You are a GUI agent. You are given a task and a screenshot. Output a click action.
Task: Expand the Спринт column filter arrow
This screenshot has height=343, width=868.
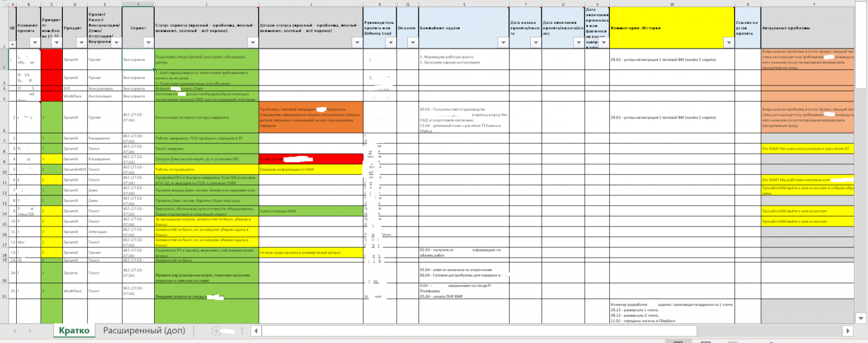tap(147, 42)
